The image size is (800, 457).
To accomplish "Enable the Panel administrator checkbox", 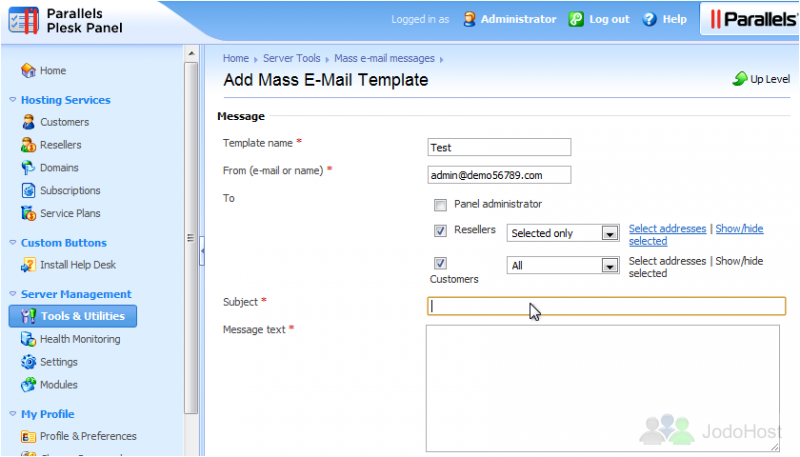I will pos(440,205).
